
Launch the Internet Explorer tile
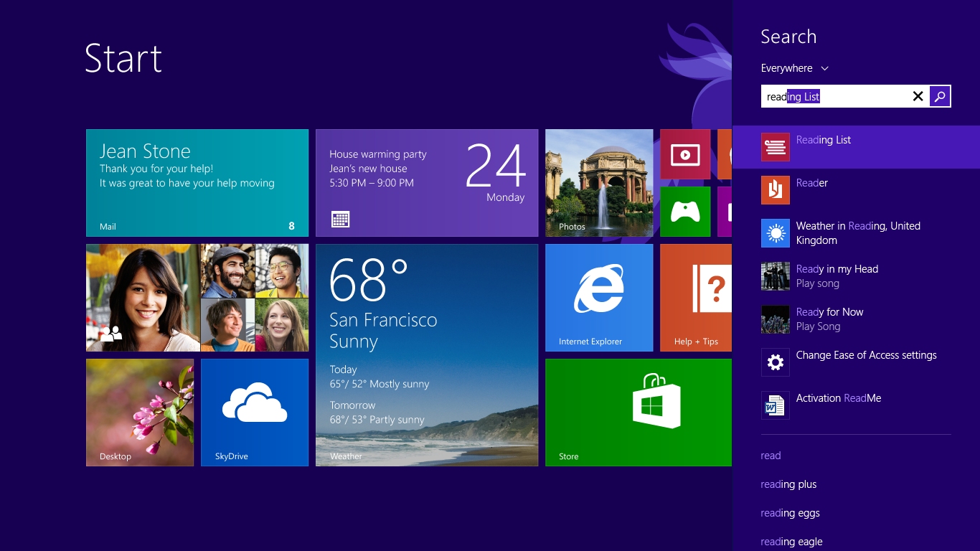click(x=599, y=298)
